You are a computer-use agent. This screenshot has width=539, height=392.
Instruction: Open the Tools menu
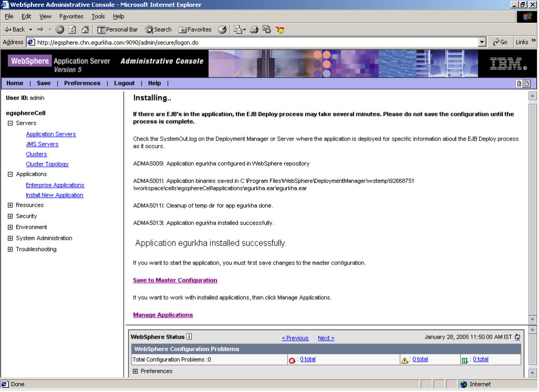tap(98, 16)
